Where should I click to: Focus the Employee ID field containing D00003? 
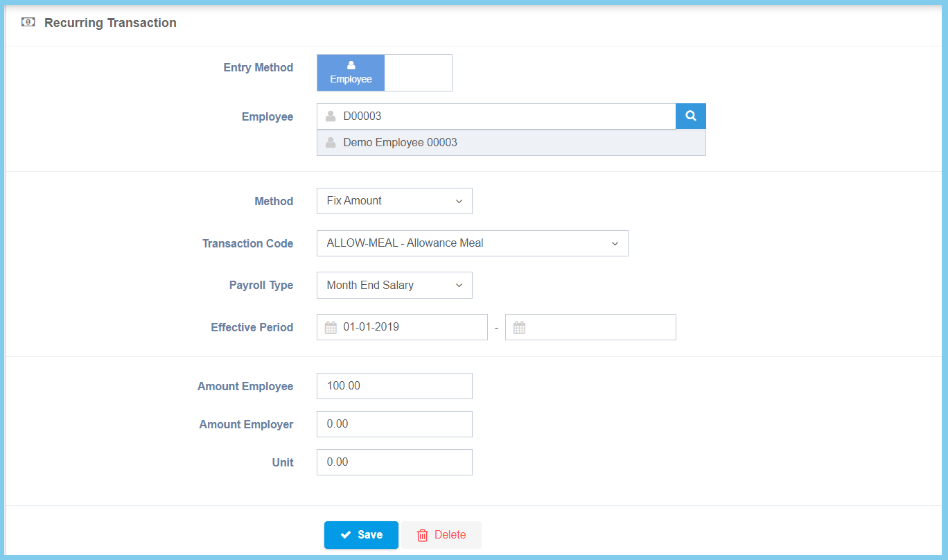tap(506, 116)
